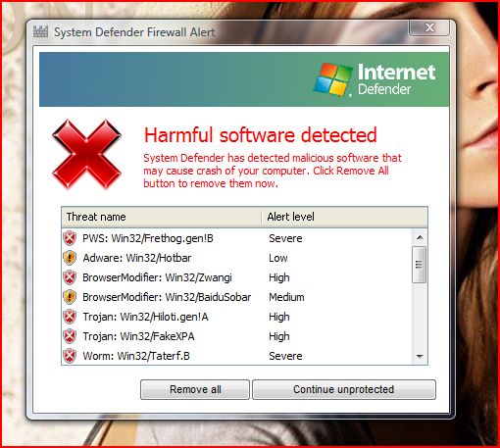
Task: Sort by the Threat name column header
Action: click(162, 217)
